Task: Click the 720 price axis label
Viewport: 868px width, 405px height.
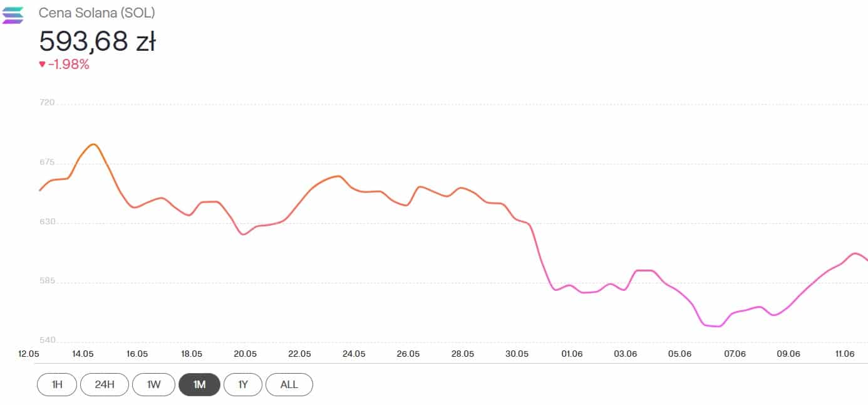Action: tap(47, 102)
